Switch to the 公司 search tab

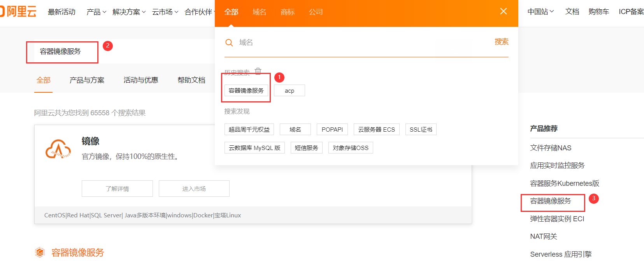pos(316,12)
